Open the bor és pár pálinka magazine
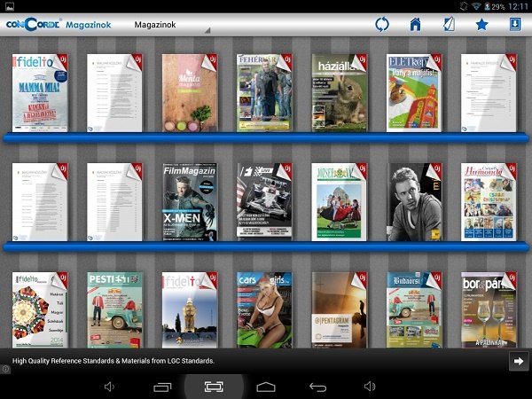Image resolution: width=532 pixels, height=399 pixels. 489,309
